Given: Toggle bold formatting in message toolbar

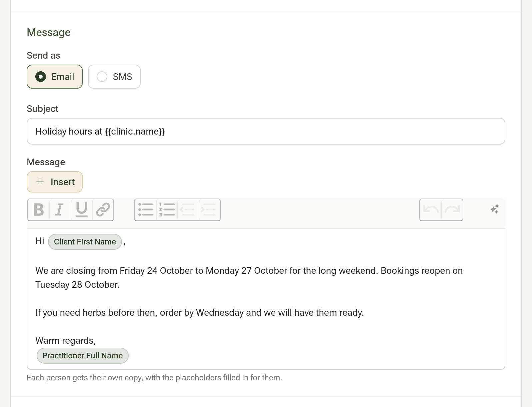Looking at the screenshot, I should coord(39,210).
